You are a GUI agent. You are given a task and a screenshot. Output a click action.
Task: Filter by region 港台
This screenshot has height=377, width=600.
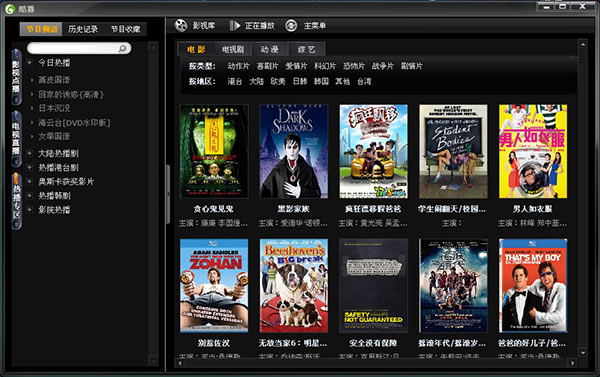(x=235, y=81)
